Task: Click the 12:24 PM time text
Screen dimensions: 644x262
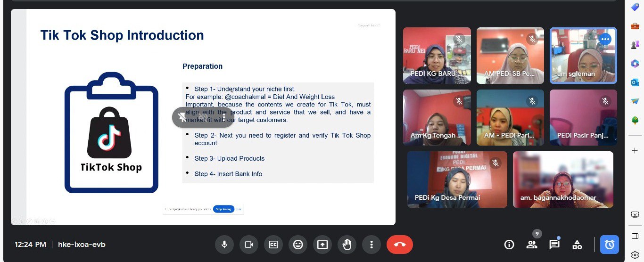Action: [x=30, y=245]
